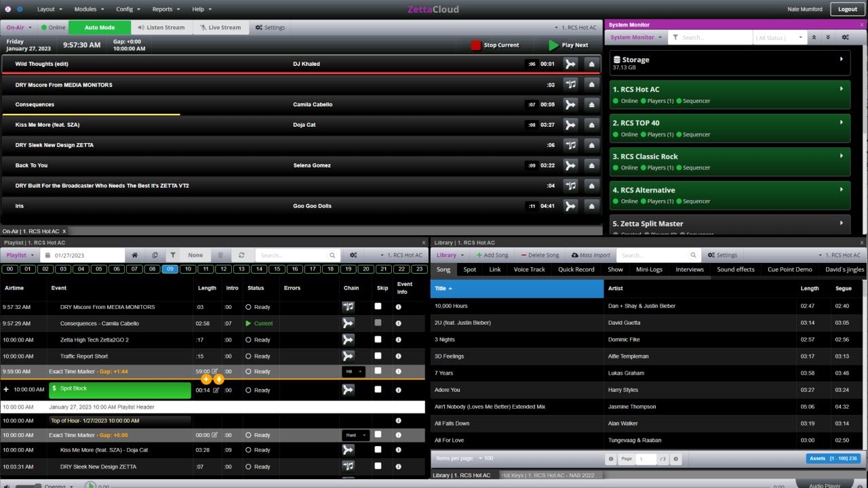868x488 pixels.
Task: Click the Playlist search input field
Action: click(x=292, y=256)
